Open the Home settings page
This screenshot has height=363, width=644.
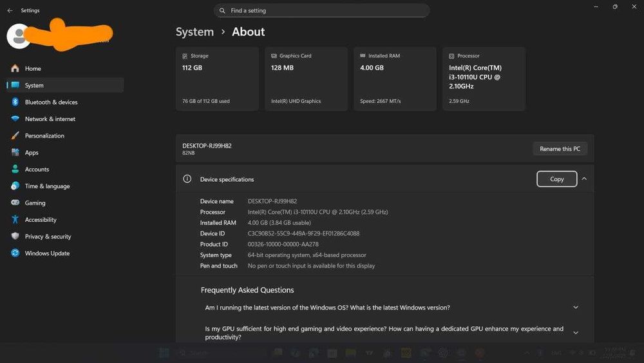pyautogui.click(x=33, y=68)
